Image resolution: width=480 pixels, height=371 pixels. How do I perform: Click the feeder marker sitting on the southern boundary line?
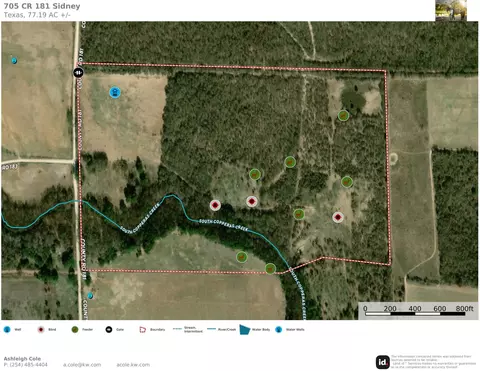point(270,268)
